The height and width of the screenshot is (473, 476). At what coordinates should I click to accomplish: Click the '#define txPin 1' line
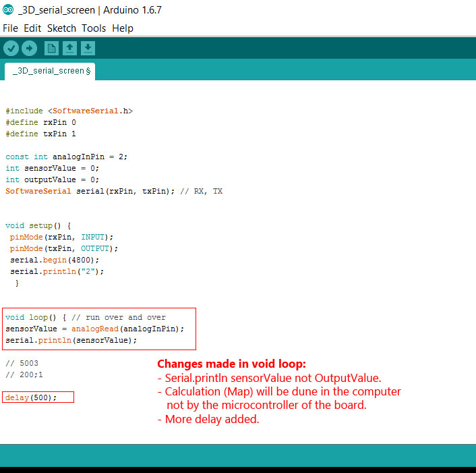tap(40, 134)
